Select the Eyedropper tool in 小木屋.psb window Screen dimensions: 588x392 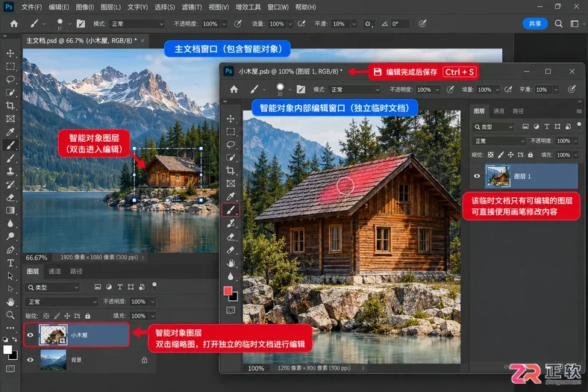pyautogui.click(x=231, y=196)
